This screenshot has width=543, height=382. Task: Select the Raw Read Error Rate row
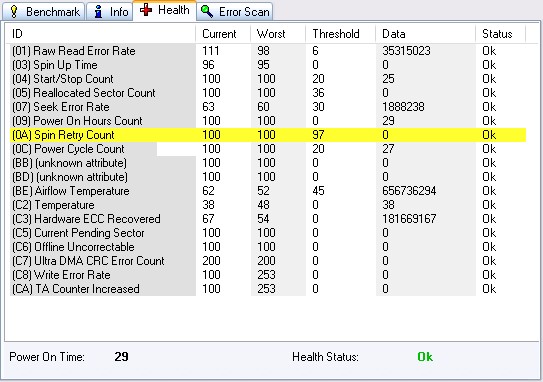point(268,51)
